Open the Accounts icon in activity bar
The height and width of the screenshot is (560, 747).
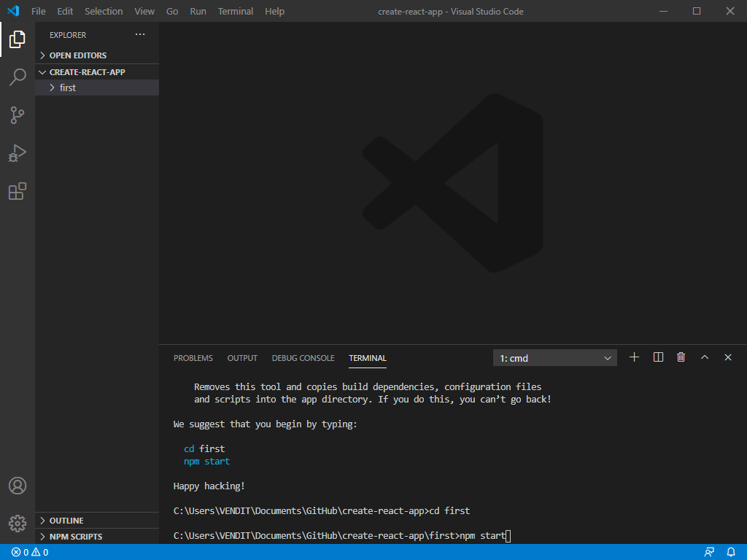[x=18, y=486]
